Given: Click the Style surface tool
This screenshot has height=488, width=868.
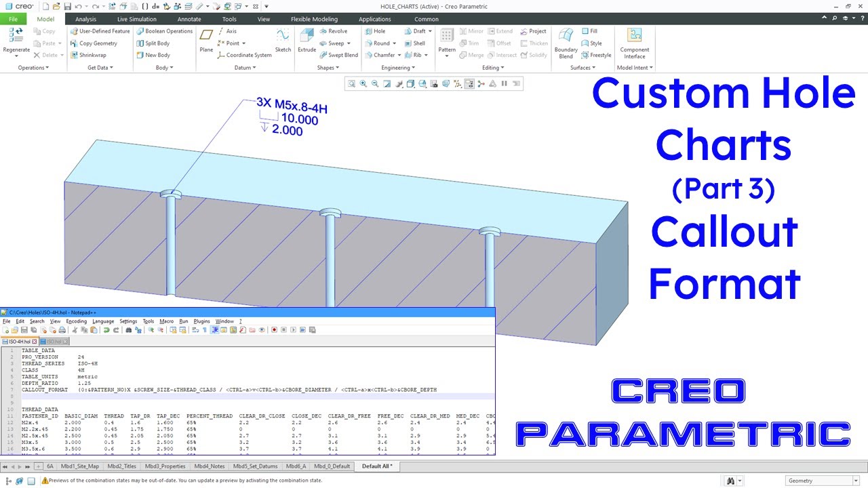Looking at the screenshot, I should 591,43.
